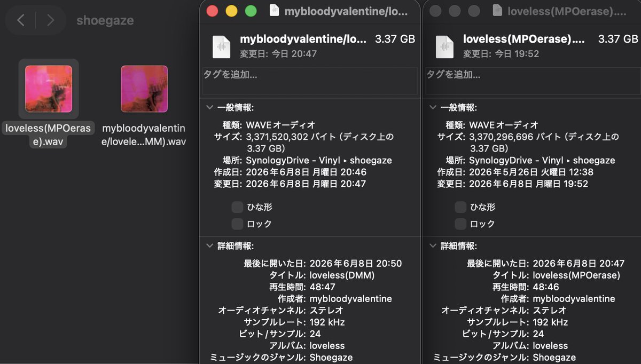Click title bar file icon of mybloodyvalentine info window
This screenshot has height=364, width=641.
pyautogui.click(x=275, y=10)
